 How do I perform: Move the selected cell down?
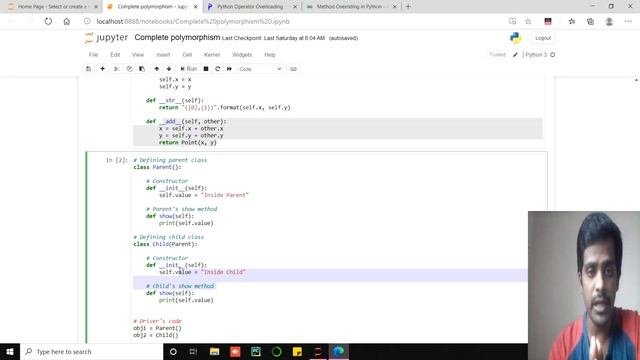click(x=169, y=69)
